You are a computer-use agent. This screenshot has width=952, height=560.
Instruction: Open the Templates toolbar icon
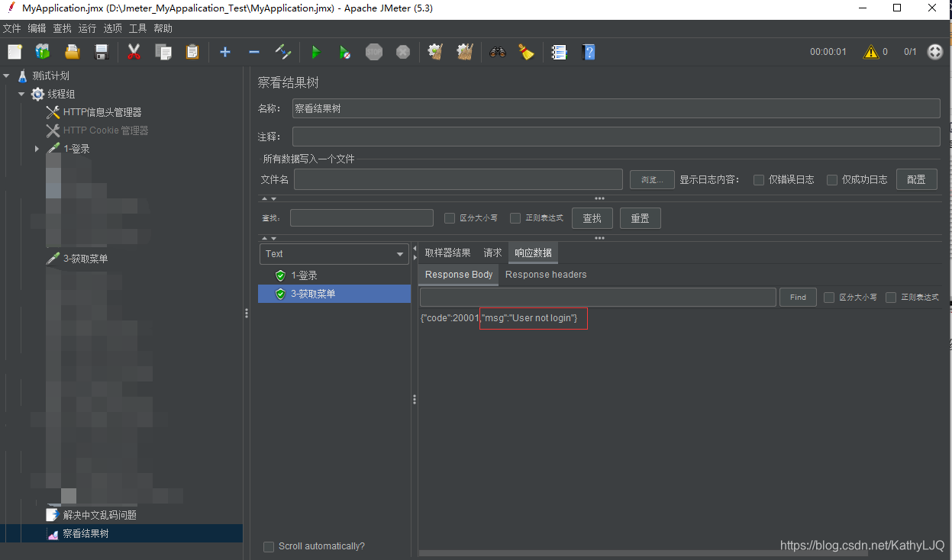43,52
